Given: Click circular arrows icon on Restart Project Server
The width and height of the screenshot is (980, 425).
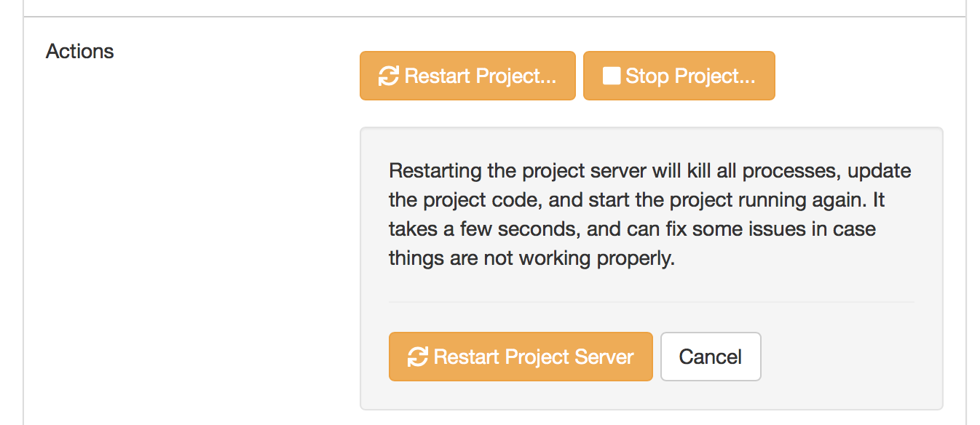Looking at the screenshot, I should pos(417,357).
